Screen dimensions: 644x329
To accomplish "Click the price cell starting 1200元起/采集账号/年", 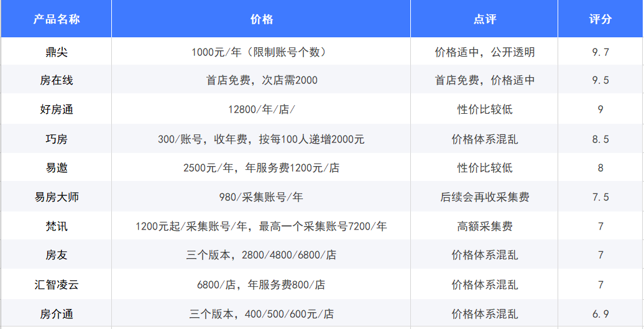I will [x=261, y=226].
